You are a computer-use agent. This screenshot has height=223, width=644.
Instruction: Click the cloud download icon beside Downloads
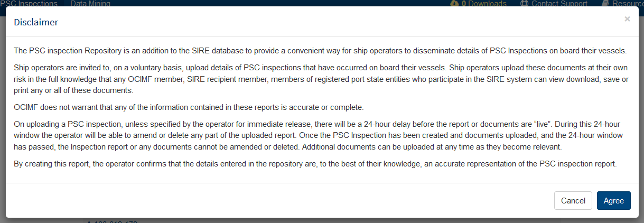click(x=454, y=3)
